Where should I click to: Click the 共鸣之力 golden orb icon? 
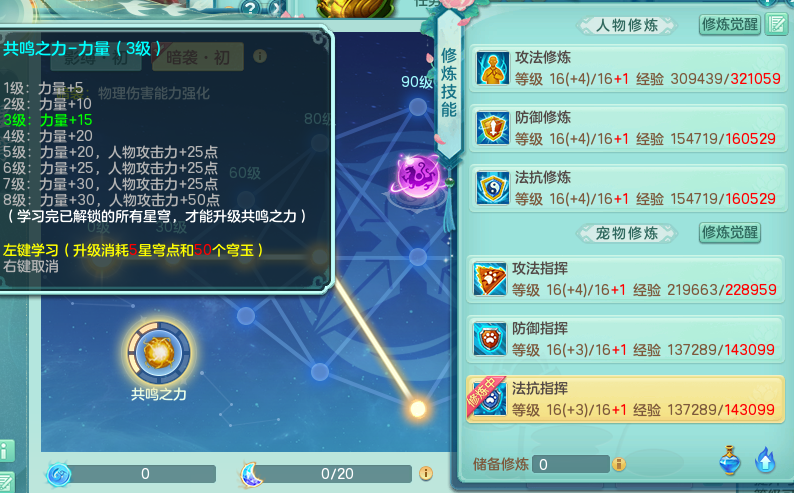coord(159,352)
